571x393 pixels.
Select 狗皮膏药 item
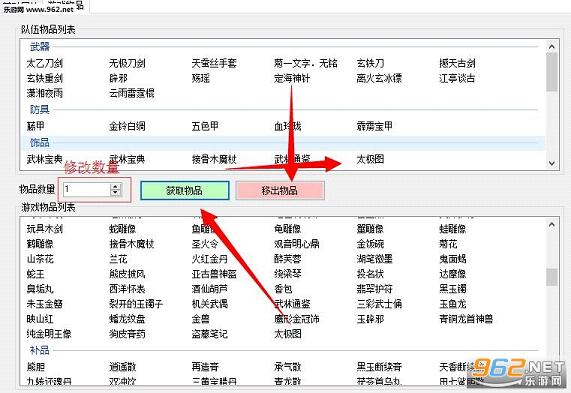(127, 334)
